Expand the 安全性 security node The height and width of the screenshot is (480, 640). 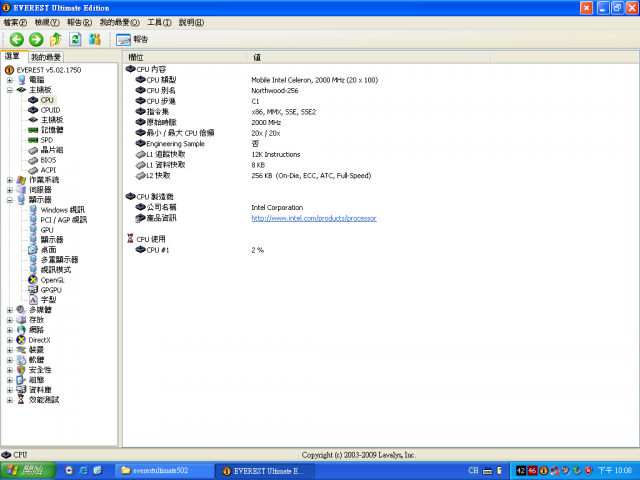click(9, 370)
